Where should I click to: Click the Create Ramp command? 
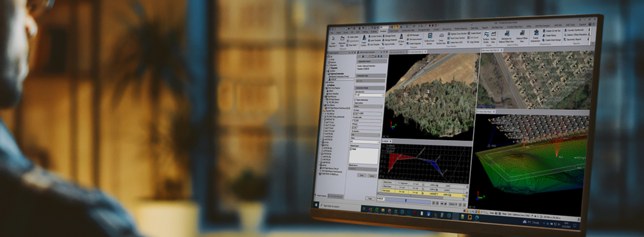(549, 35)
